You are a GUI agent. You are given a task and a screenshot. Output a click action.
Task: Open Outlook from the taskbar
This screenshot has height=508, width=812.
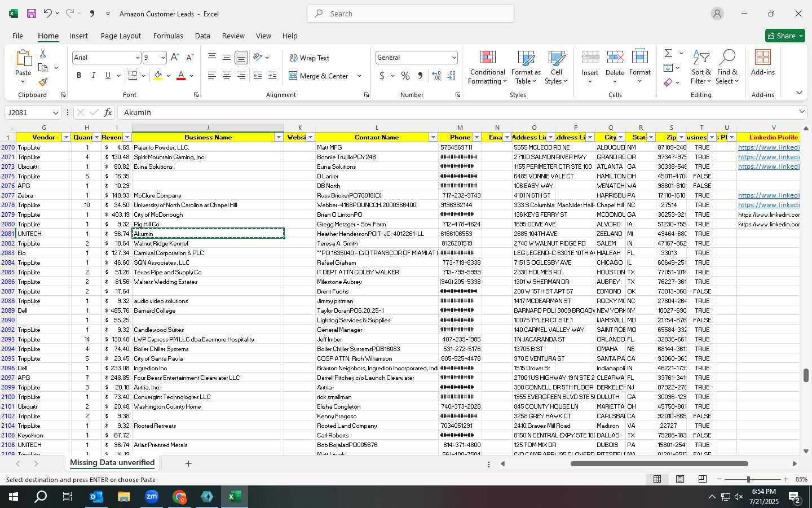point(96,497)
